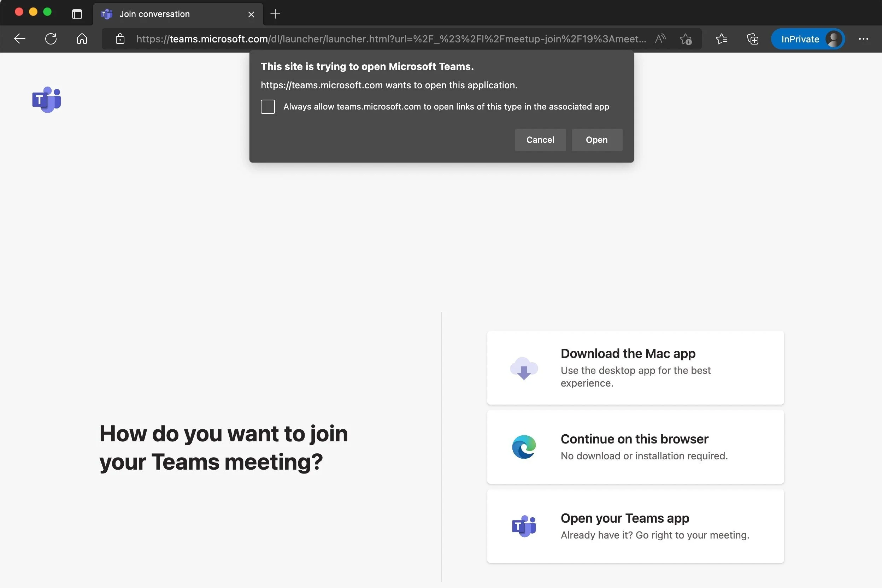Open the favorites list
882x588 pixels.
click(722, 39)
